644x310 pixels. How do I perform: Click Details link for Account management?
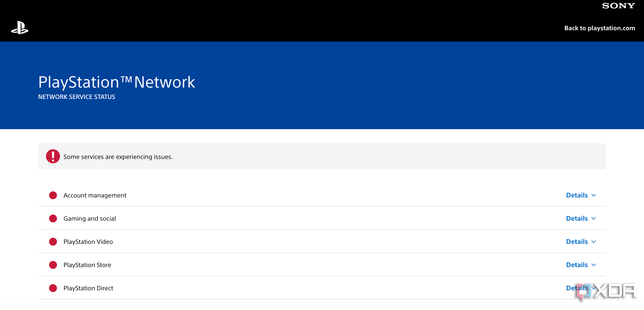pyautogui.click(x=577, y=195)
